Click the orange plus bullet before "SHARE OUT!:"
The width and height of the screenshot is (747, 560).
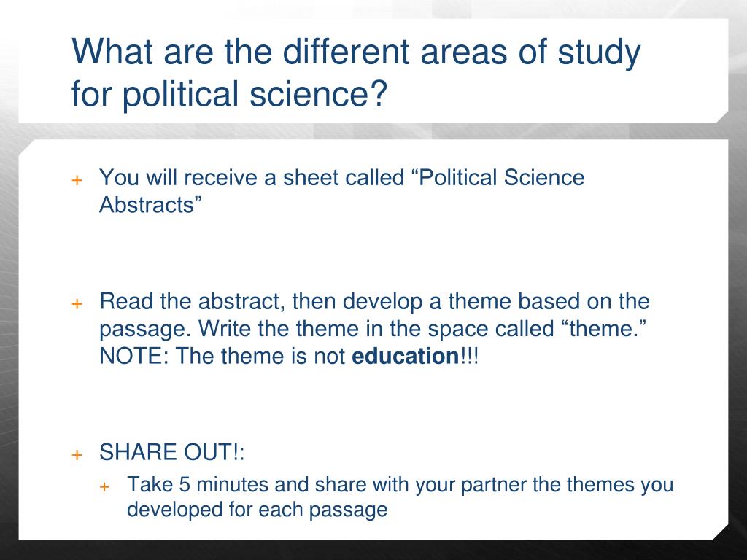tap(77, 455)
